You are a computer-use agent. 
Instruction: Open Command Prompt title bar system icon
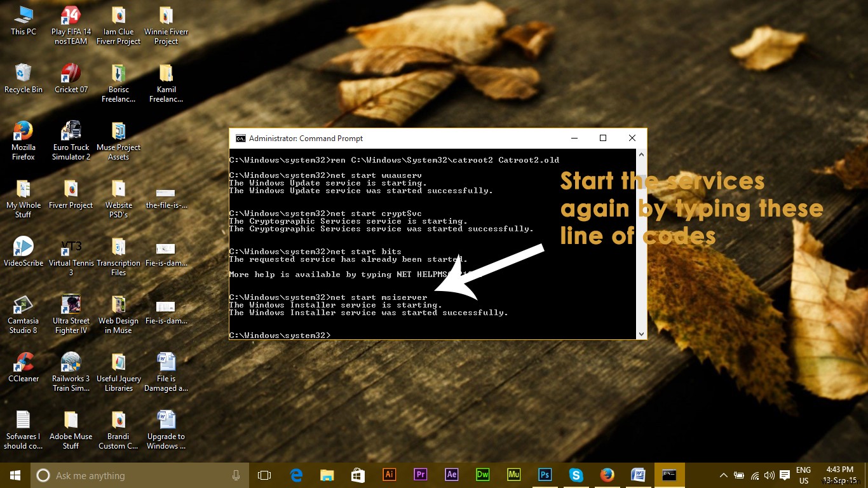240,138
